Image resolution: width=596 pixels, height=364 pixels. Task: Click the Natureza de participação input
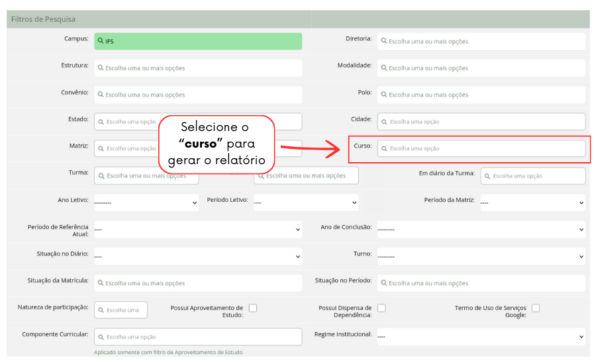[x=121, y=310]
